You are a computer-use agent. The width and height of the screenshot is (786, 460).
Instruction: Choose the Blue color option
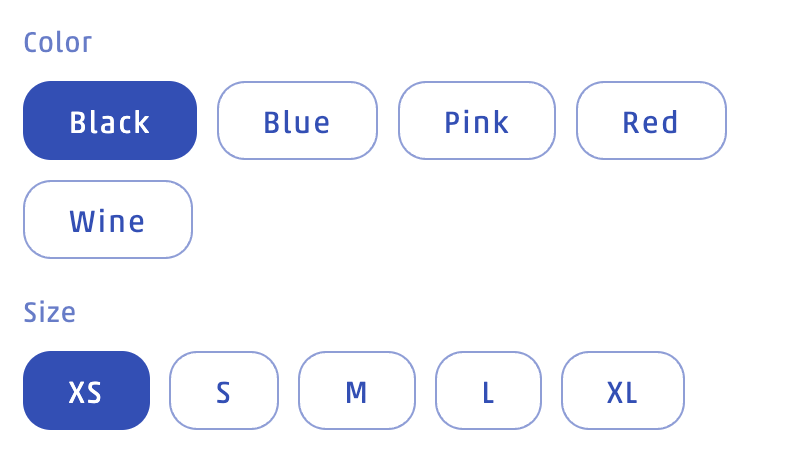click(x=297, y=121)
